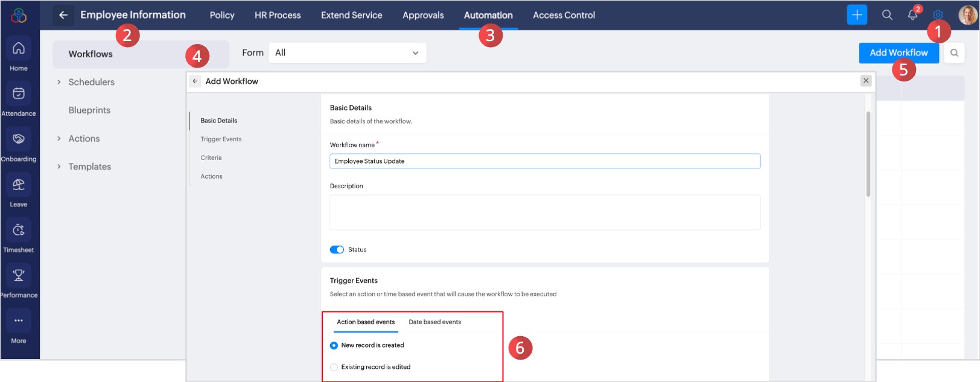
Task: Open the Extend Service tab
Action: click(x=352, y=15)
